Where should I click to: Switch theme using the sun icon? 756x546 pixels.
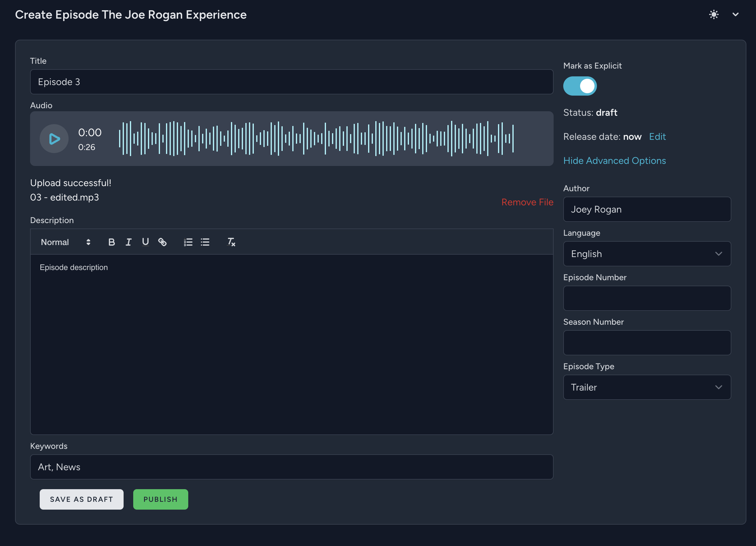tap(713, 14)
